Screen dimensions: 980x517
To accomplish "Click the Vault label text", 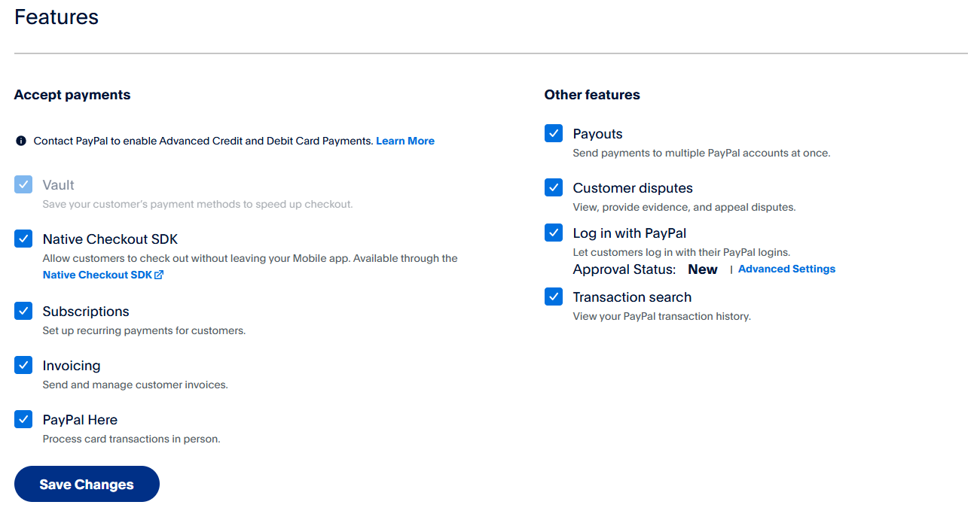I will 59,185.
